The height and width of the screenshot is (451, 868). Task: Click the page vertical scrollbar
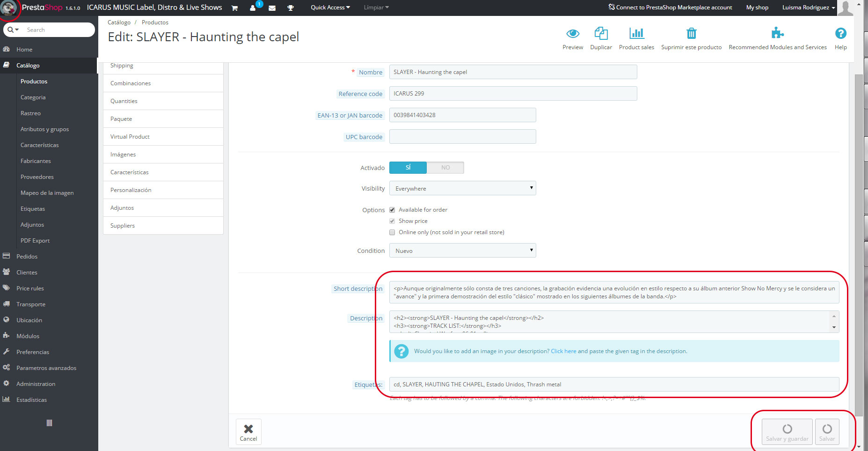pos(858,245)
